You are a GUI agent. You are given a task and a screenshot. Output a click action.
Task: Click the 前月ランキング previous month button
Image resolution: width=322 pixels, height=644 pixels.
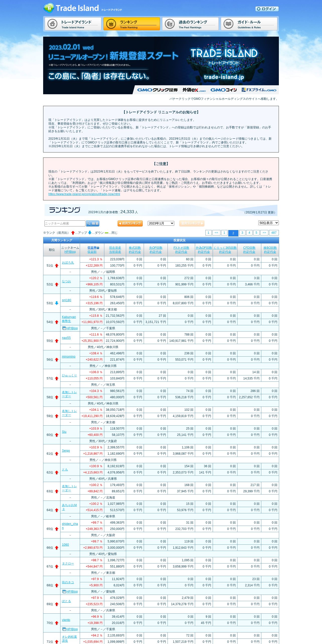[130, 223]
